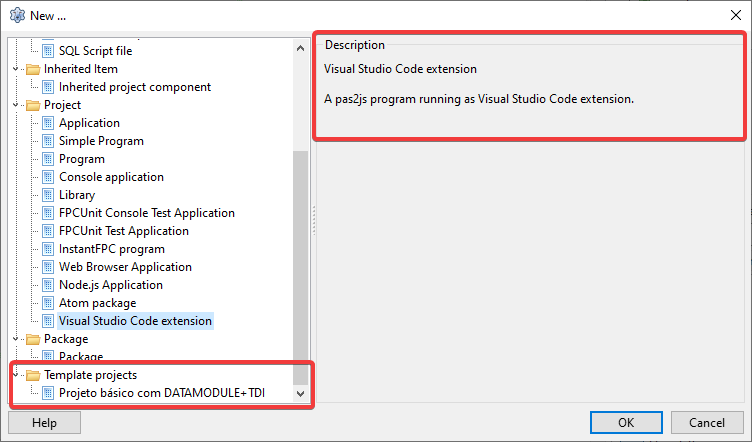
Task: Select Simple Program in the list
Action: click(101, 141)
